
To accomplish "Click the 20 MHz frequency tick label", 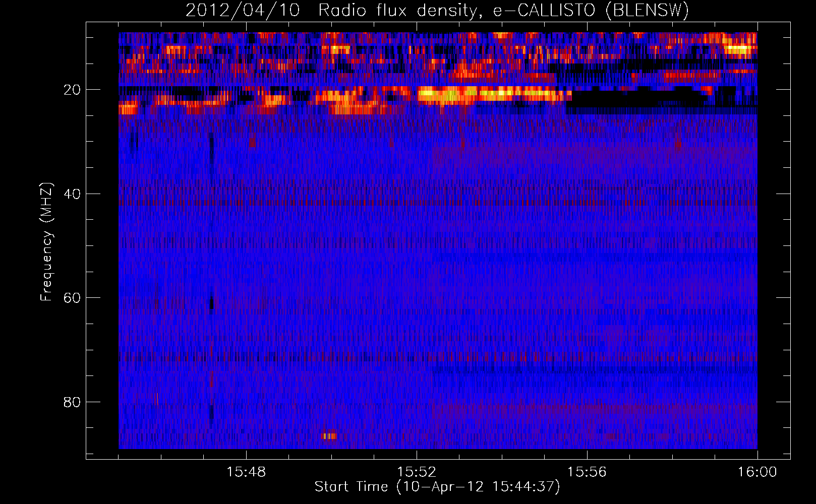I will (72, 90).
